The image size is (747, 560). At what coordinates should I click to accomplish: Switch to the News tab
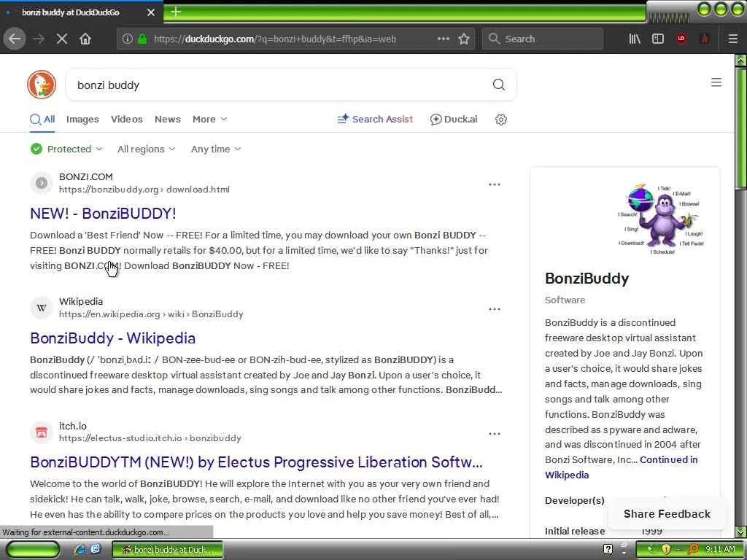pyautogui.click(x=168, y=119)
